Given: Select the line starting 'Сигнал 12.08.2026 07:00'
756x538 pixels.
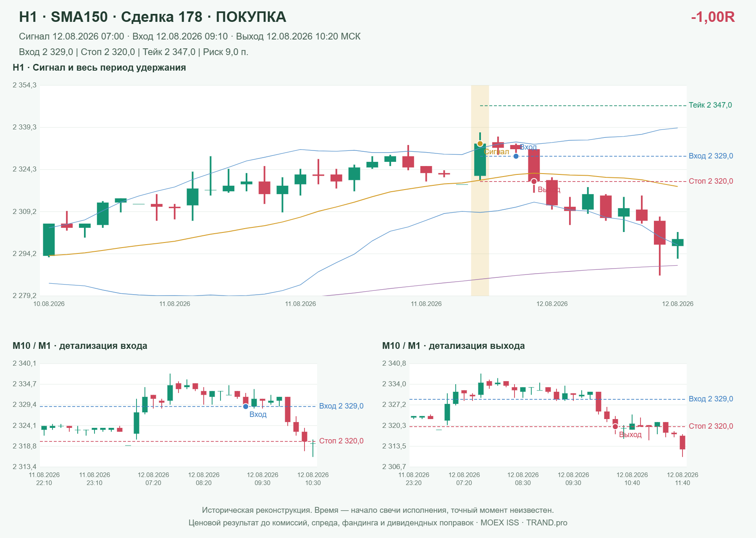Looking at the screenshot, I should click(189, 37).
